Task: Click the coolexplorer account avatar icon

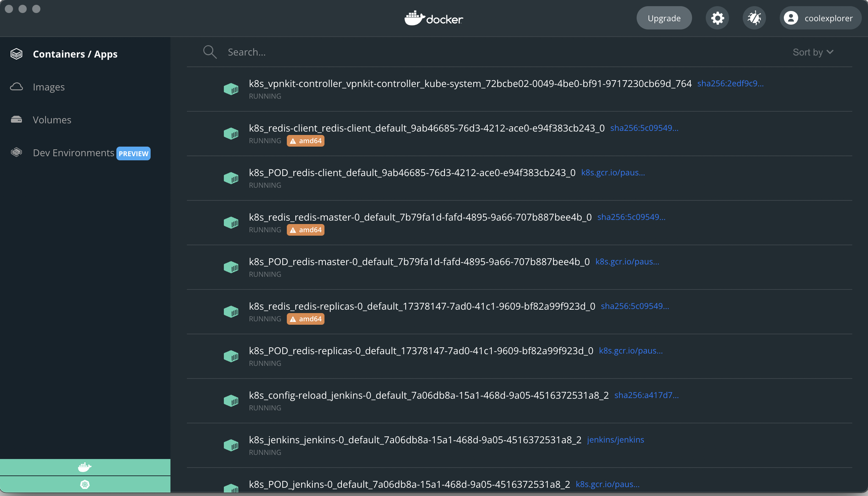Action: (791, 18)
